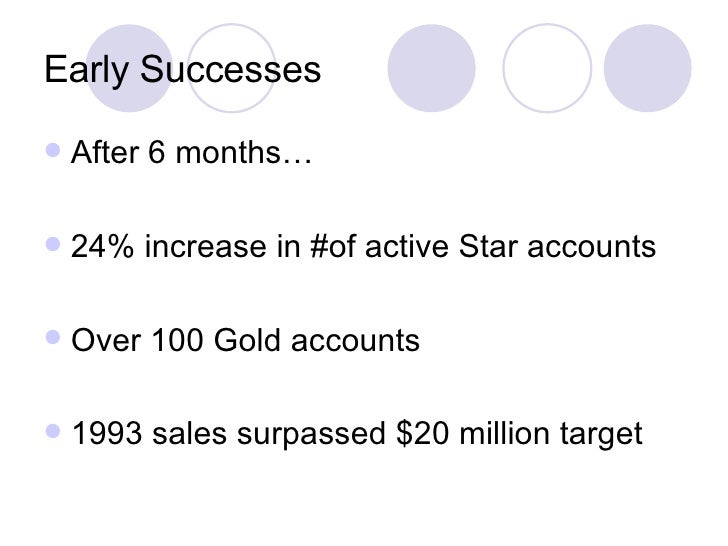This screenshot has height=546, width=728.
Task: Click the bullet dot beside '1993 sales'
Action: (53, 431)
